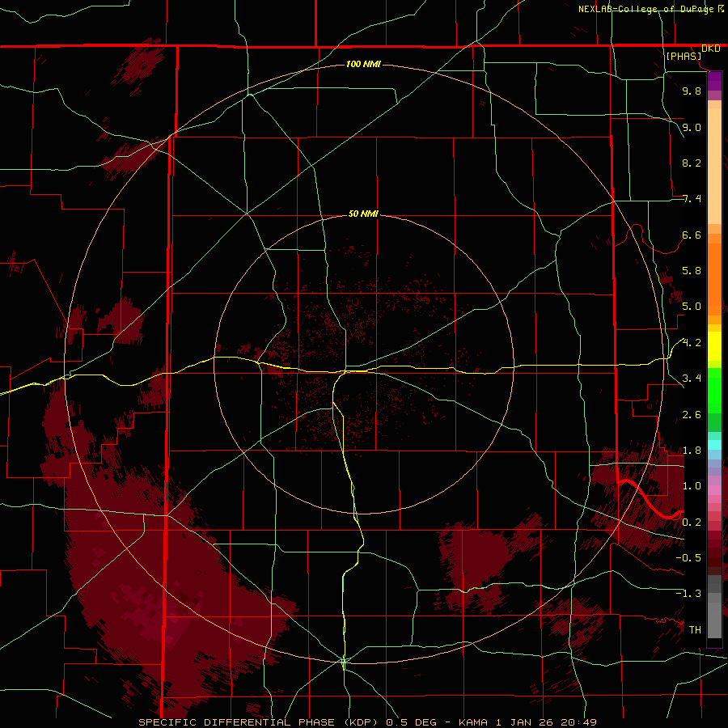Click the -1.3 scale value
Image resolution: width=728 pixels, height=728 pixels.
[x=688, y=594]
